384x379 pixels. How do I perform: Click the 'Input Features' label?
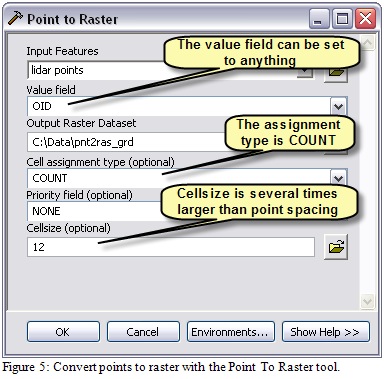click(62, 51)
